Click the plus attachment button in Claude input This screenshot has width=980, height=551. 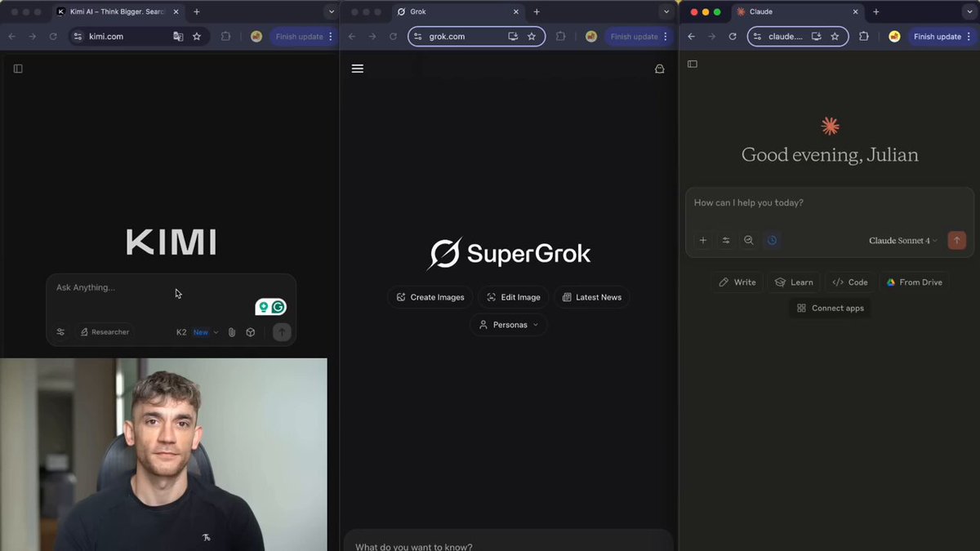[703, 240]
